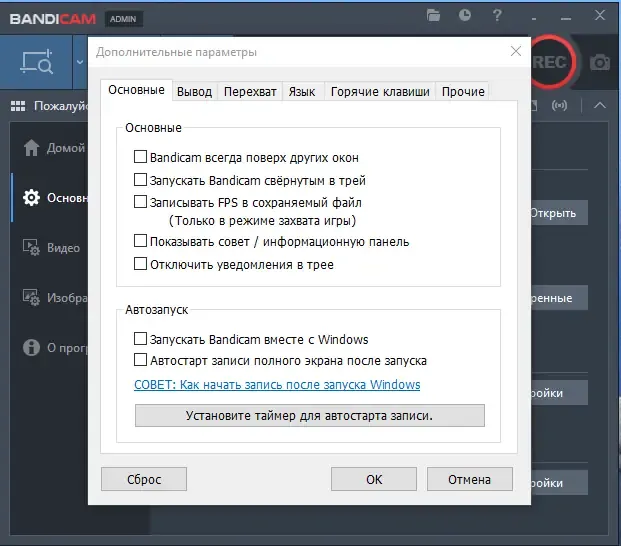This screenshot has height=546, width=621.
Task: Open the СОВЕТ link about recording after Windows start
Action: (x=277, y=384)
